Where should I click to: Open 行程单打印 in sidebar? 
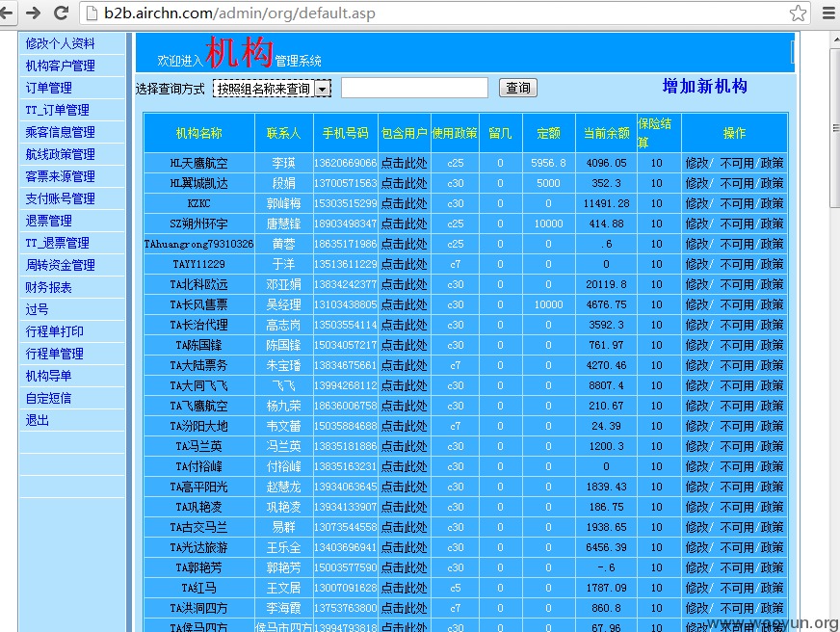(54, 331)
